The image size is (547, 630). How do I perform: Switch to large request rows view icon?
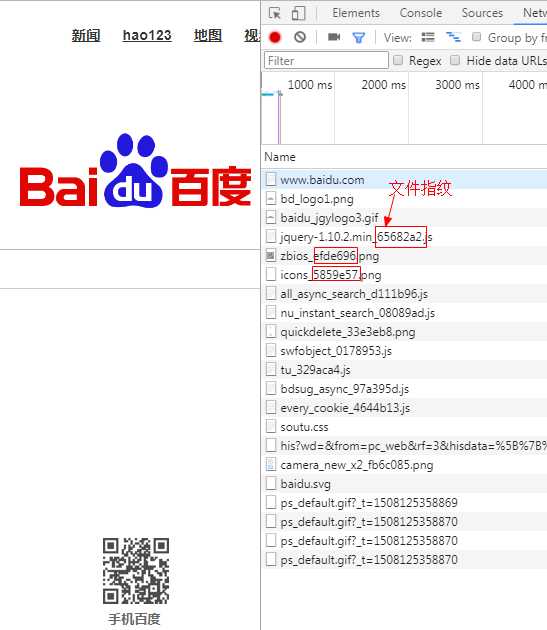point(428,37)
